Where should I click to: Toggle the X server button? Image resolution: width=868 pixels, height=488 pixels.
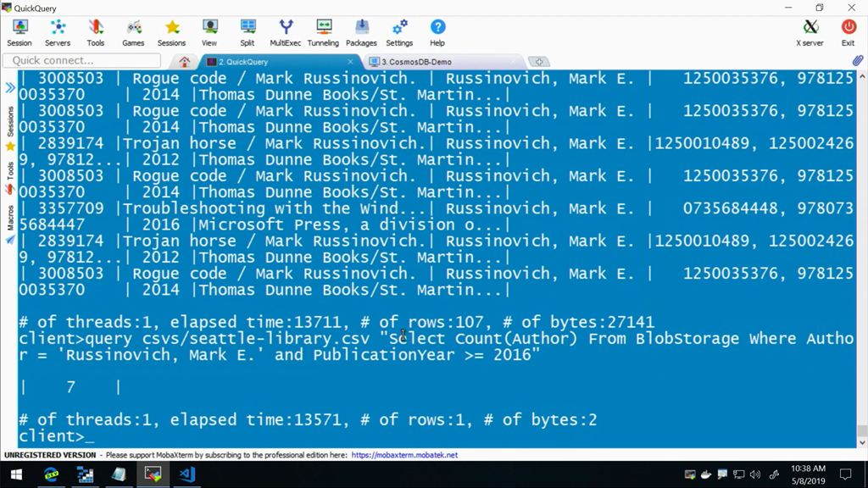pyautogui.click(x=810, y=32)
